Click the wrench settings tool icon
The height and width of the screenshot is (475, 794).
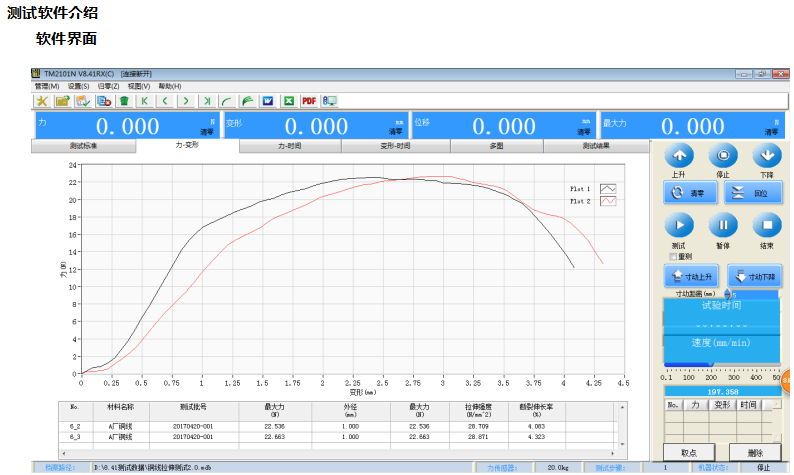click(x=42, y=101)
